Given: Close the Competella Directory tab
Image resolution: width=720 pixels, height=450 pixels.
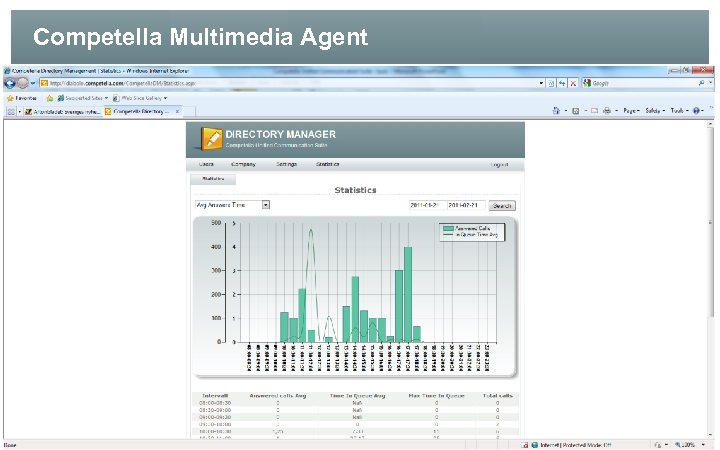Looking at the screenshot, I should click(x=177, y=111).
